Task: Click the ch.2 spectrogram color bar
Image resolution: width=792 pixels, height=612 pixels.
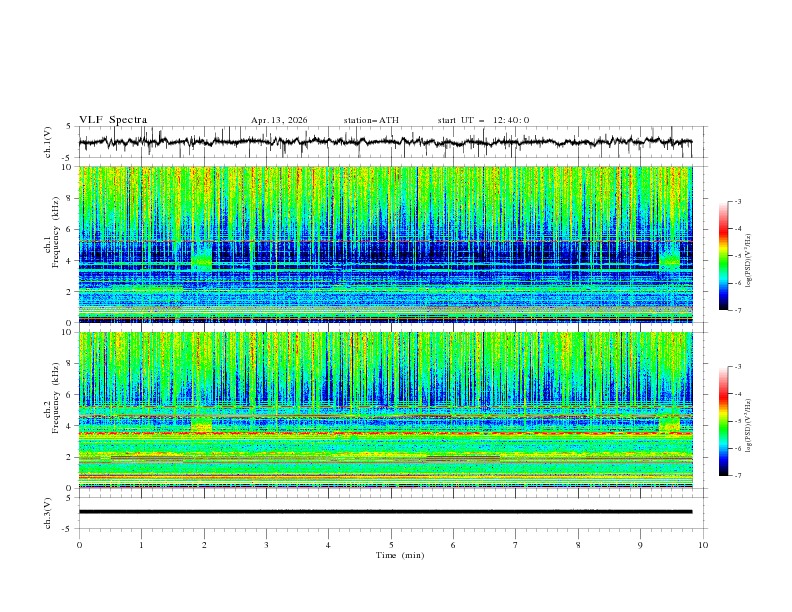Action: [723, 421]
